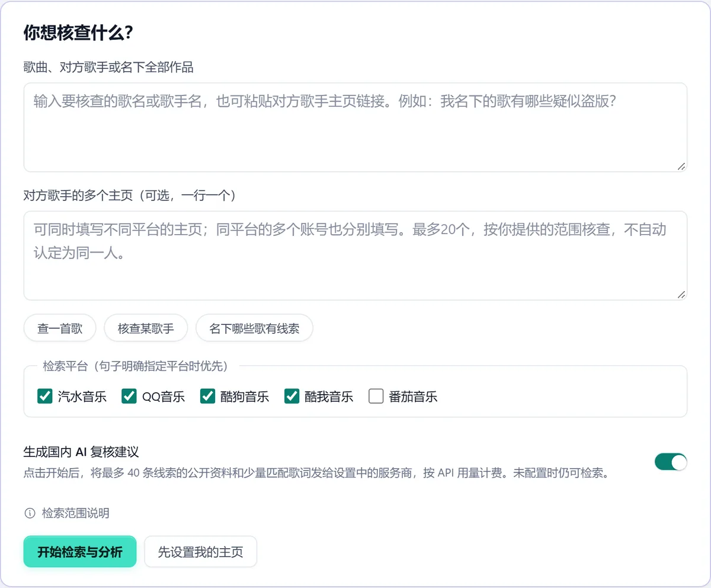This screenshot has width=711, height=588.
Task: Click the 歌曲、对方歌手或名下全部作品 label
Action: pos(108,68)
